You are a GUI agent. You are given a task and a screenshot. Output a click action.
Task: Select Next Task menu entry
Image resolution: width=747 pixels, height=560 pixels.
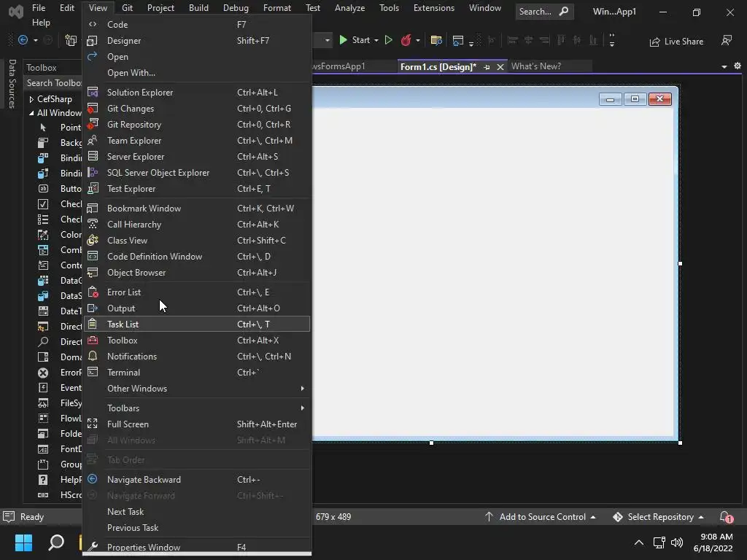pos(197,511)
